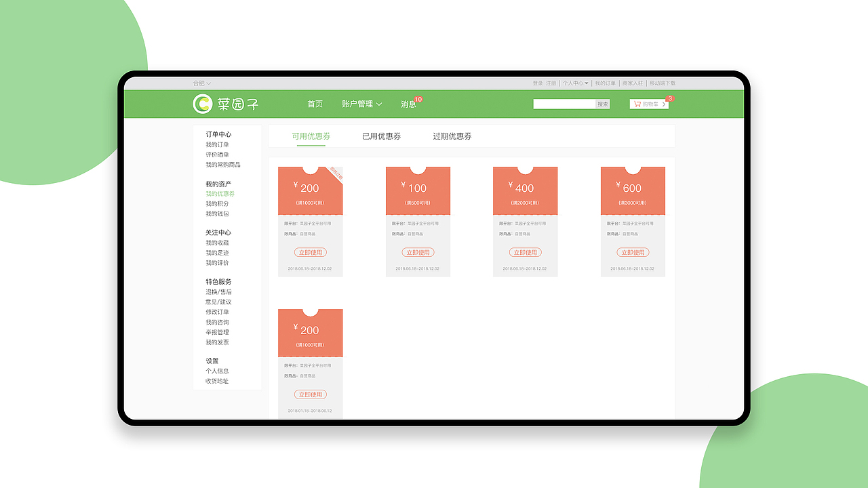Click 立即使用 on the ¥200 coupon expiring 2018.06.12
This screenshot has height=488, width=868.
(x=311, y=394)
